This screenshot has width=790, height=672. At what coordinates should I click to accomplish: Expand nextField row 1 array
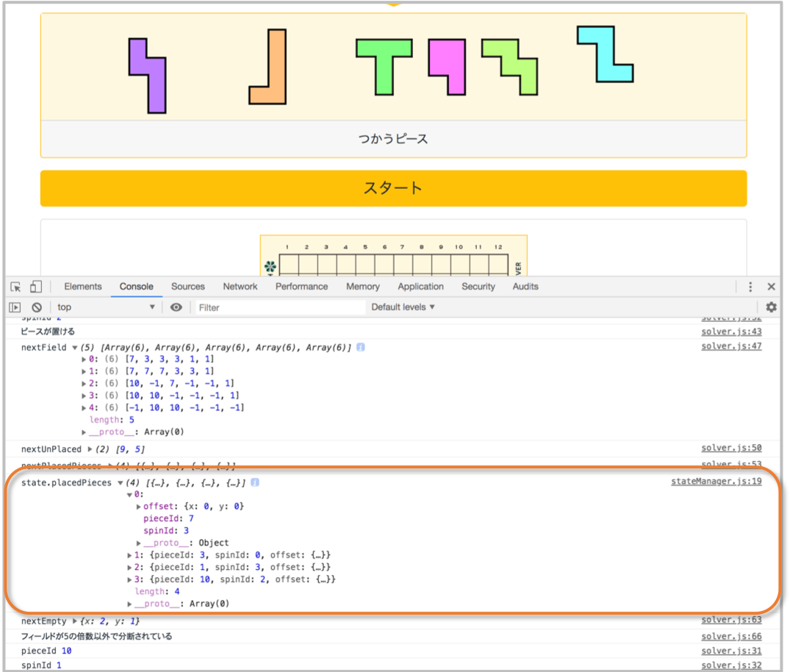(x=84, y=371)
